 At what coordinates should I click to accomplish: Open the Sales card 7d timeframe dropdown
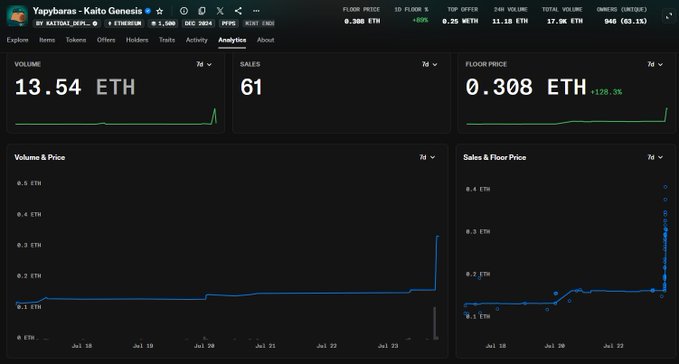430,64
